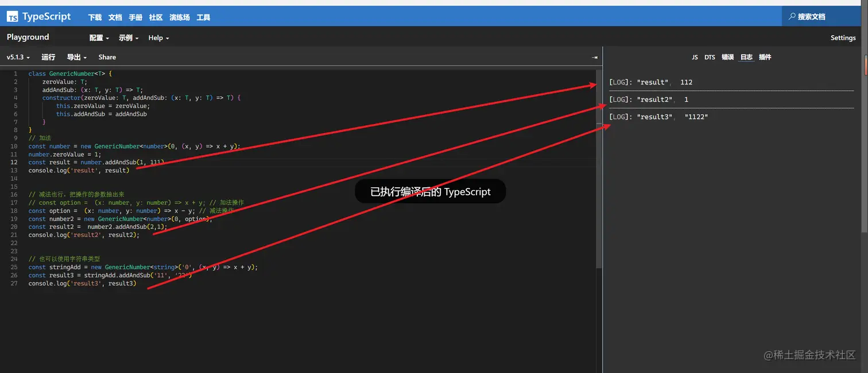Click the line "this.addAndSub = addAndSub"
The image size is (868, 373).
click(x=102, y=114)
